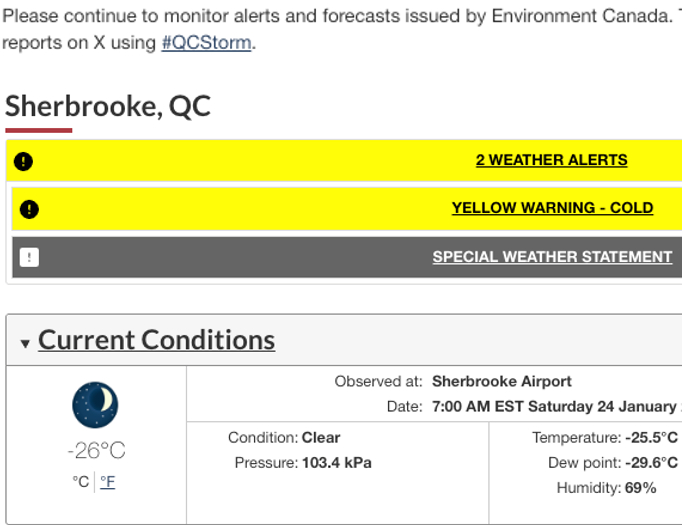Click the Sherbrooke Airport observation location
Viewport: 686px width, 525px height.
501,381
